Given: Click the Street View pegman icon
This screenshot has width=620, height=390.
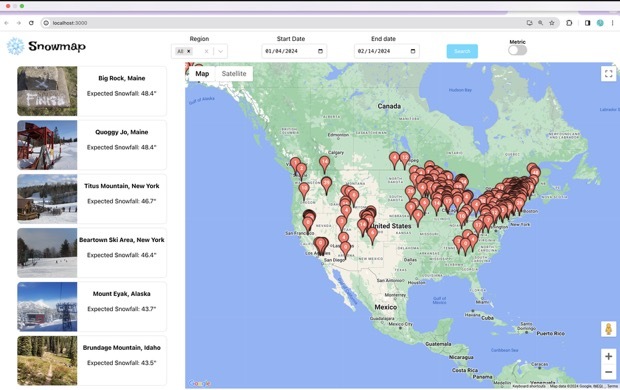Looking at the screenshot, I should coord(609,329).
